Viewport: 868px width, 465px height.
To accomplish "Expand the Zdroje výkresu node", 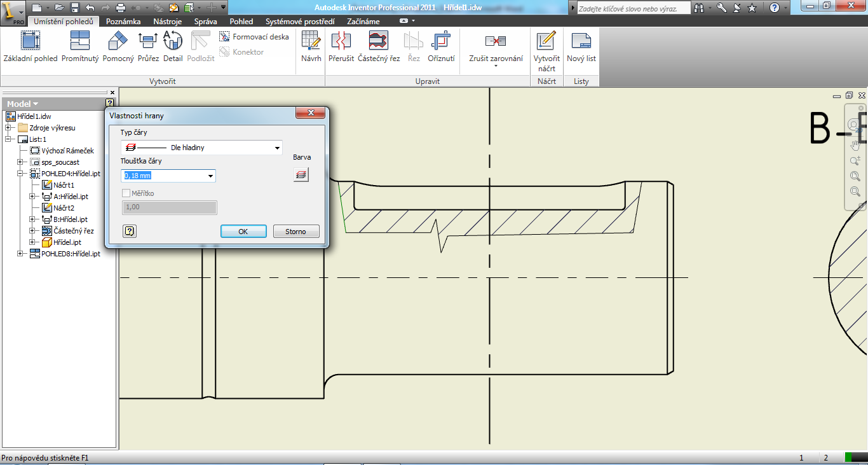I will (9, 128).
